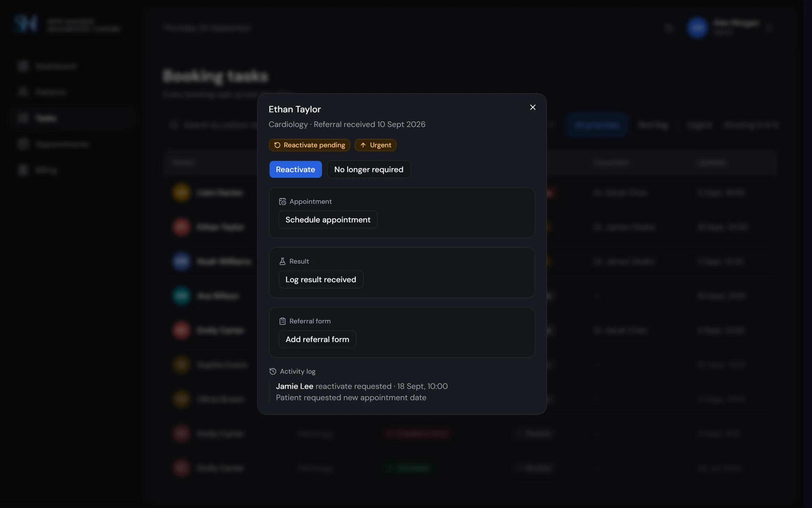
Task: Close the Ethan Taylor dialog
Action: (533, 107)
